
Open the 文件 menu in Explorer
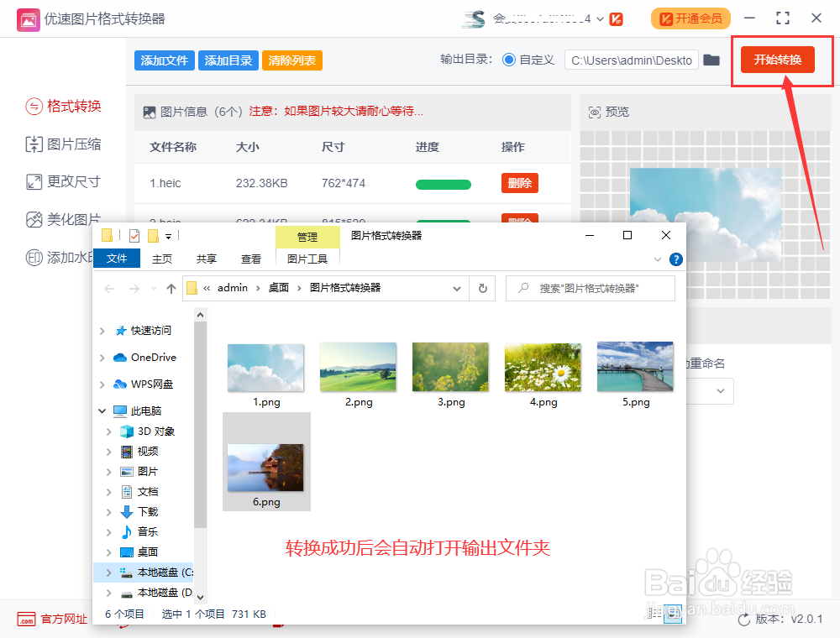pos(116,259)
